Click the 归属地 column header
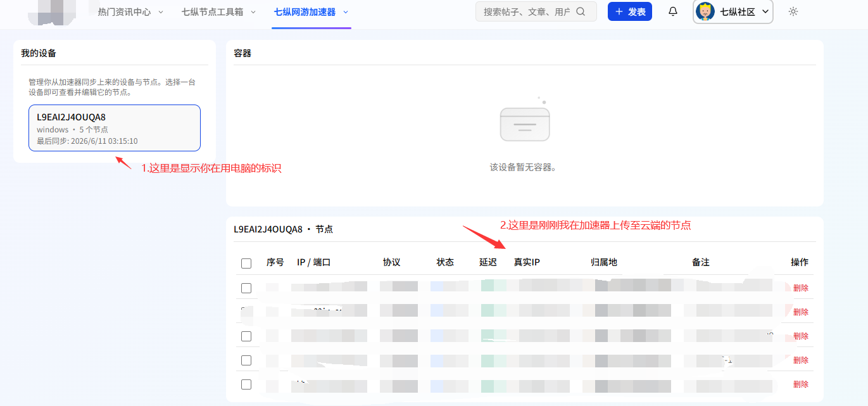 click(604, 262)
